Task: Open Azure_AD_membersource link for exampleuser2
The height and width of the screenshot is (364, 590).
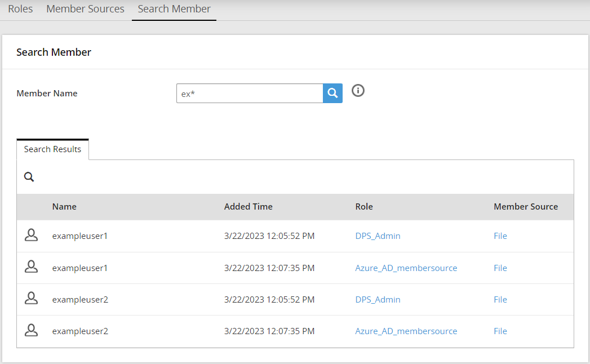Action: [406, 331]
